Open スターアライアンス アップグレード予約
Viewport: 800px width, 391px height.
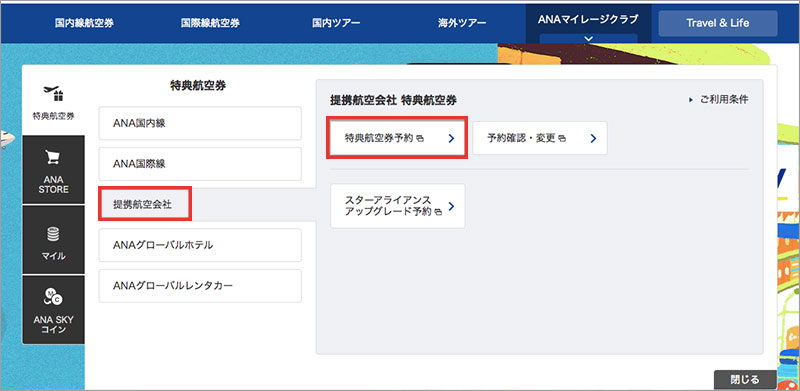(398, 206)
